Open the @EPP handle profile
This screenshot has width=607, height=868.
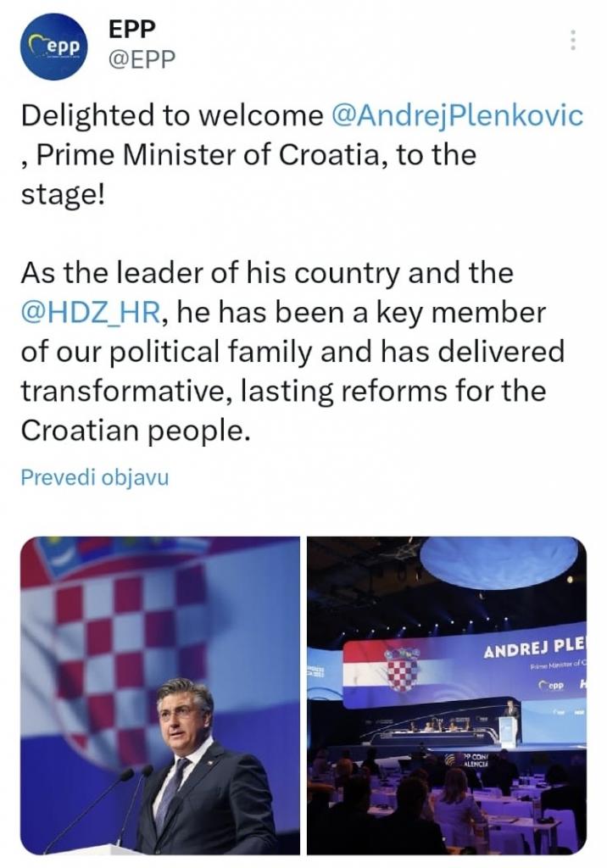[142, 59]
